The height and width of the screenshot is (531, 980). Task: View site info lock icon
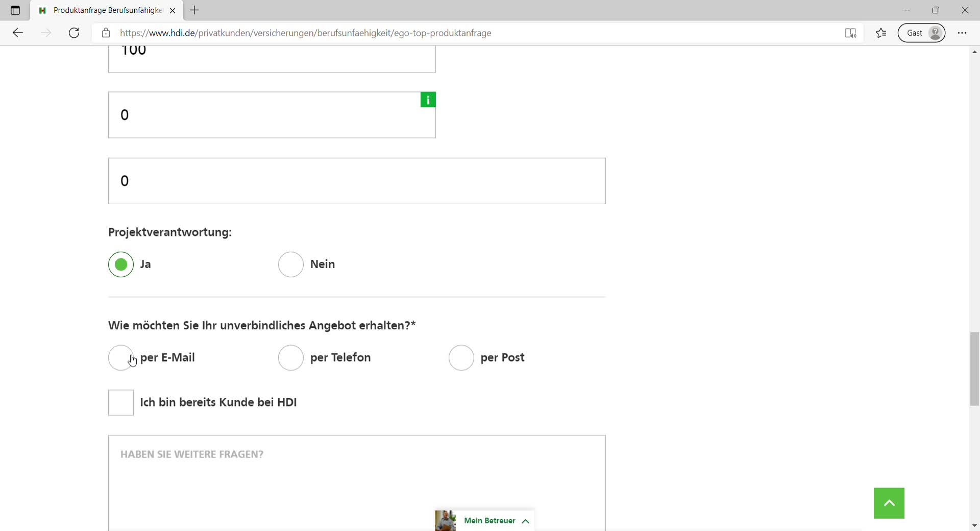click(106, 33)
